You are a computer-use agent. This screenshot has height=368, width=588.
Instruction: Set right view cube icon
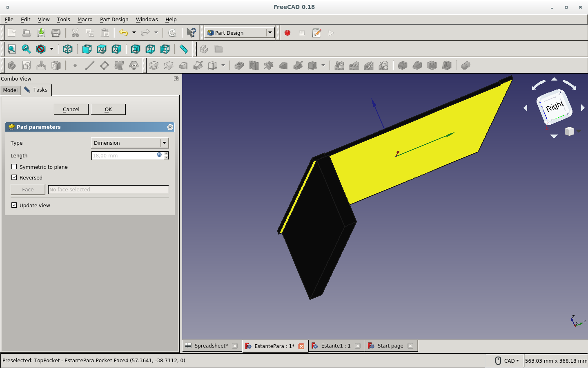116,49
